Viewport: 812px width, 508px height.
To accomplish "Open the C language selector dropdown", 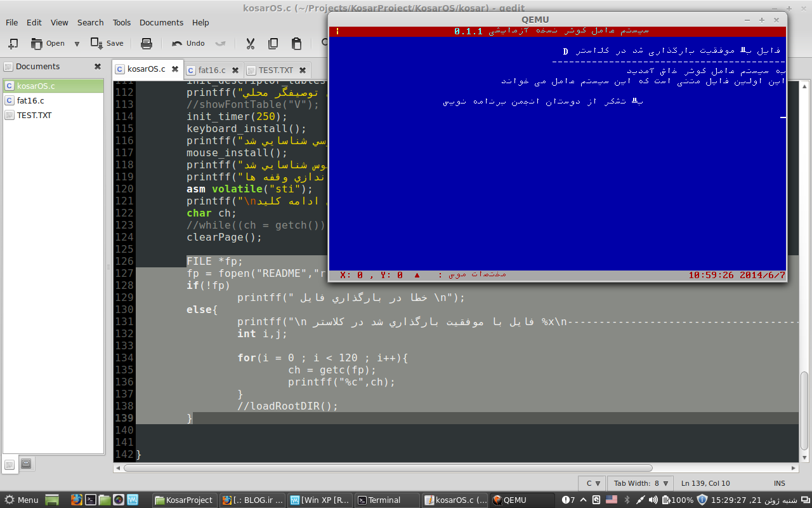I will pos(591,483).
